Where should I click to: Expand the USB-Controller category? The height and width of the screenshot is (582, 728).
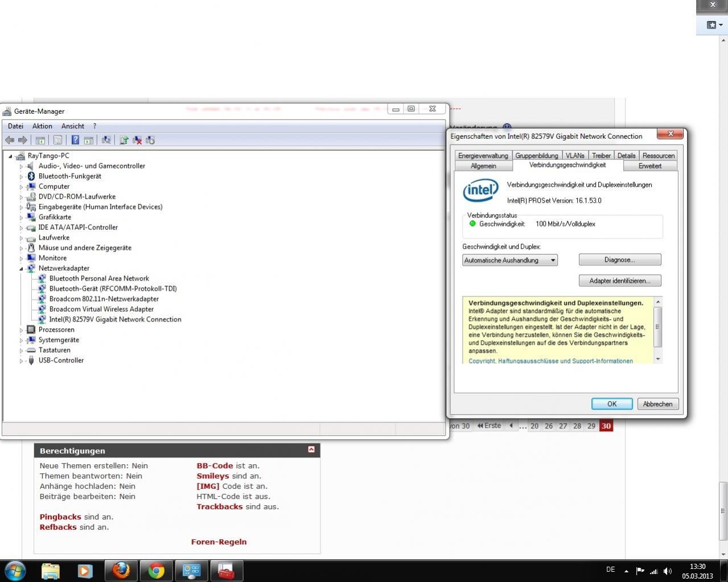pos(21,361)
